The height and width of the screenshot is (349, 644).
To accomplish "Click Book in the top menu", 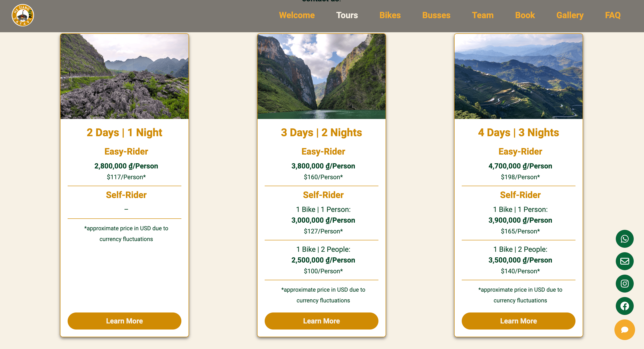I will [x=525, y=15].
